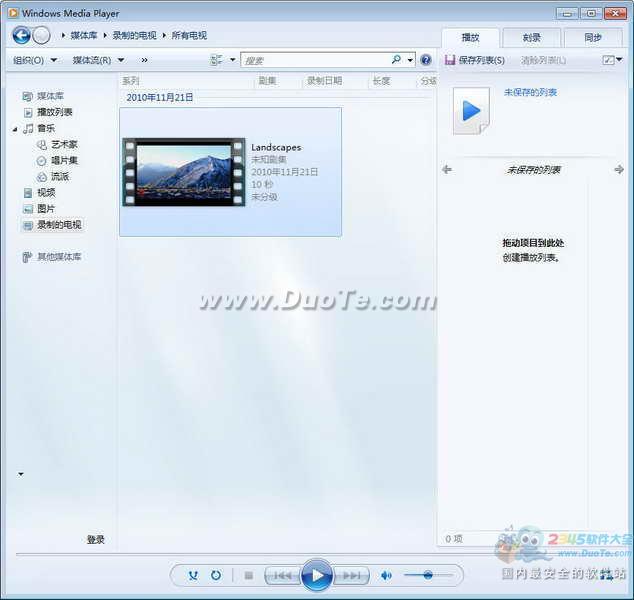Click the 视频 sidebar icon
This screenshot has width=634, height=600.
[28, 193]
